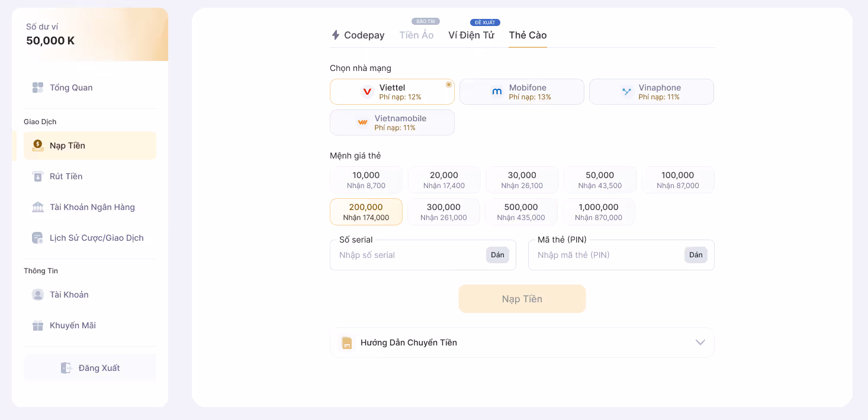Image resolution: width=868 pixels, height=420 pixels.
Task: Select the 500,000 card denomination
Action: tap(521, 212)
